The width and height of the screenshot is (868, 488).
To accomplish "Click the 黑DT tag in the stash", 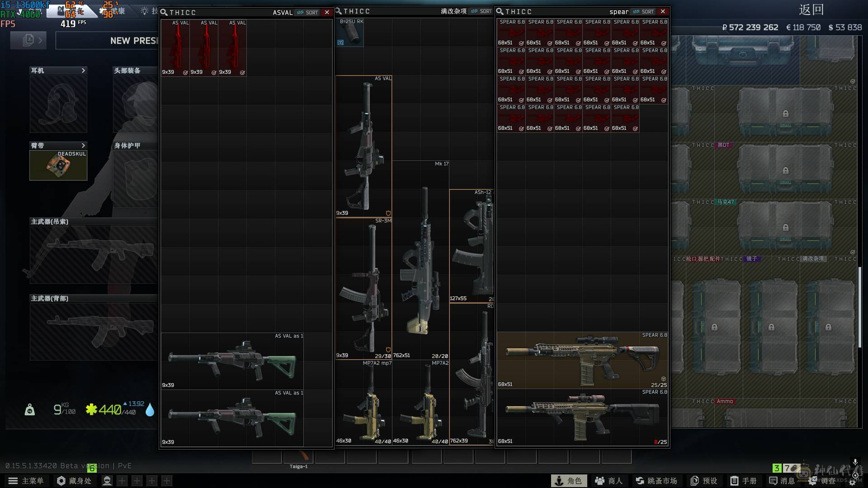I will pyautogui.click(x=723, y=145).
